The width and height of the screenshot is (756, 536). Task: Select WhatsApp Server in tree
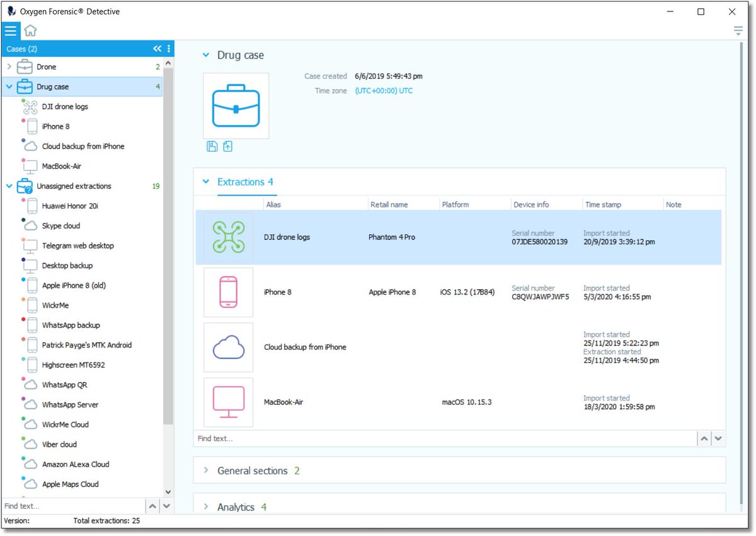pos(71,405)
